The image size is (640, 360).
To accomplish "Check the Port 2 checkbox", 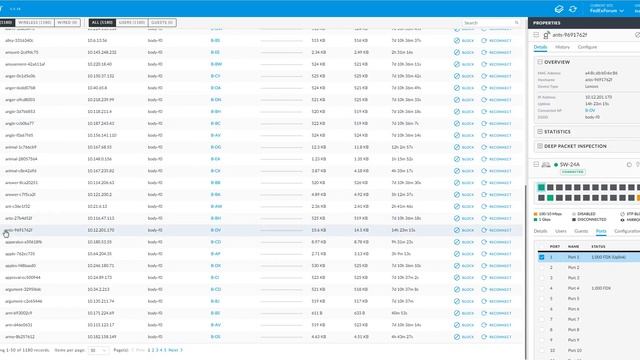I will point(542,267).
